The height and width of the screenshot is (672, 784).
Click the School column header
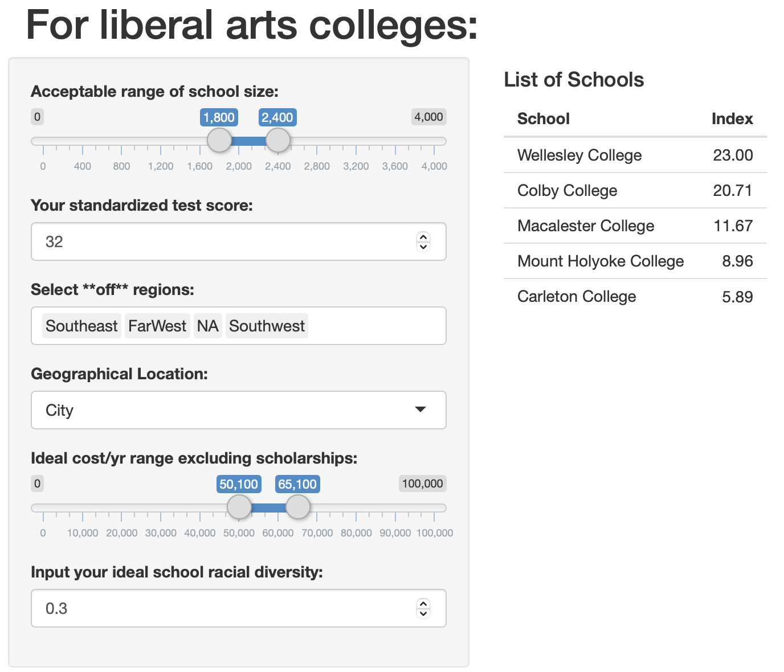click(543, 118)
